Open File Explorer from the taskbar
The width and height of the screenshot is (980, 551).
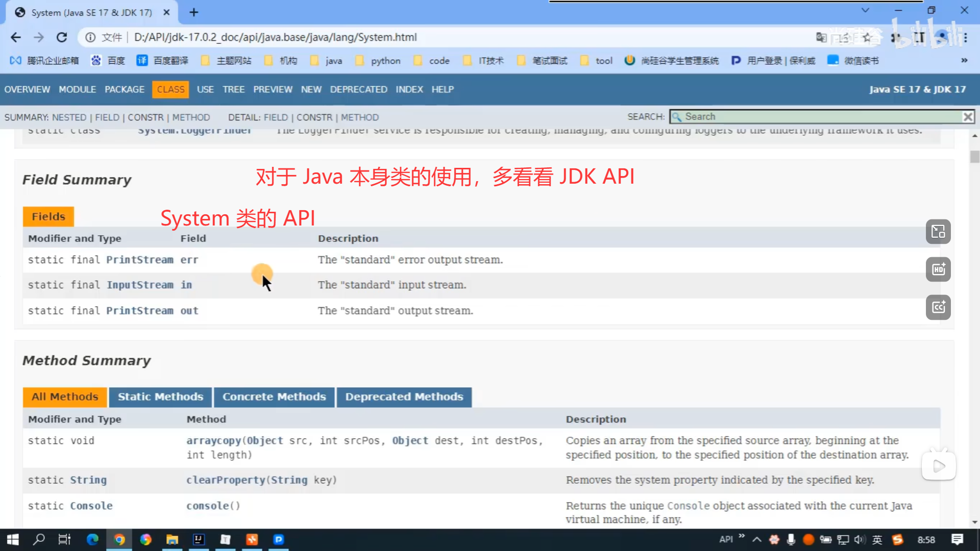(172, 539)
